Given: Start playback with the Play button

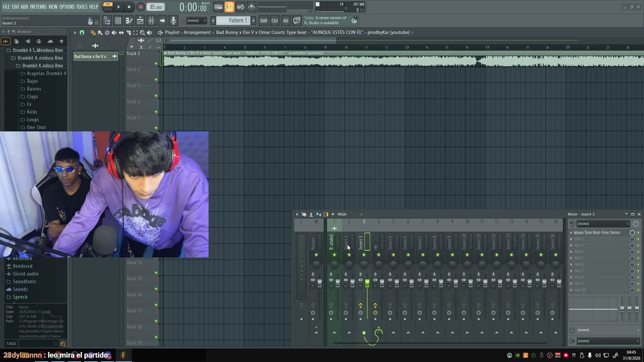Looking at the screenshot, I should 119,7.
